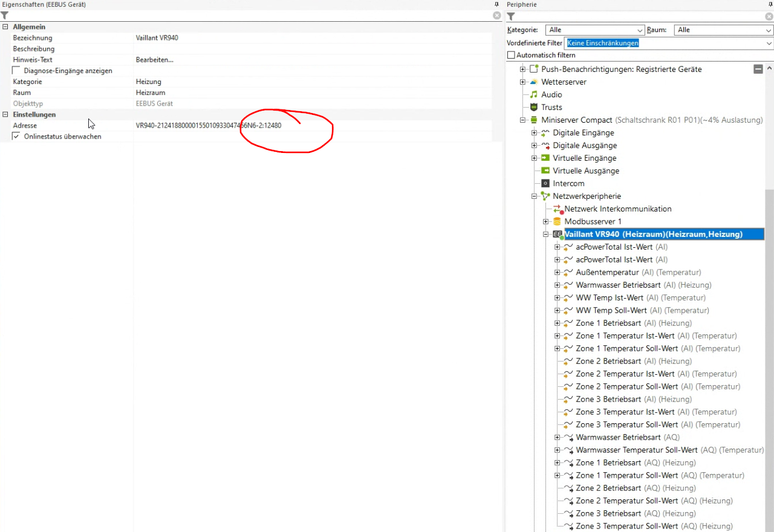Click the Warmwasser Temperatur Soll-Wert (AQ) actuator icon

coord(568,450)
